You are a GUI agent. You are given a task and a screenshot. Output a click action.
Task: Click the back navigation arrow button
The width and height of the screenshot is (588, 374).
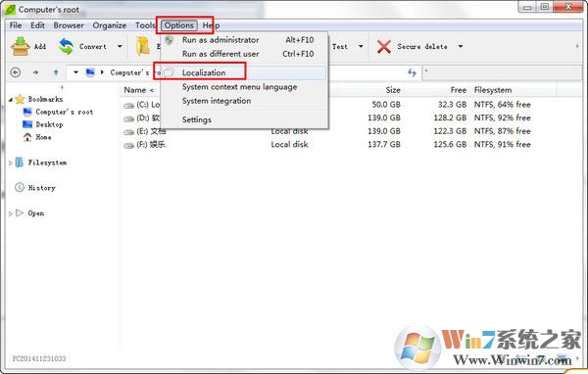[x=16, y=72]
